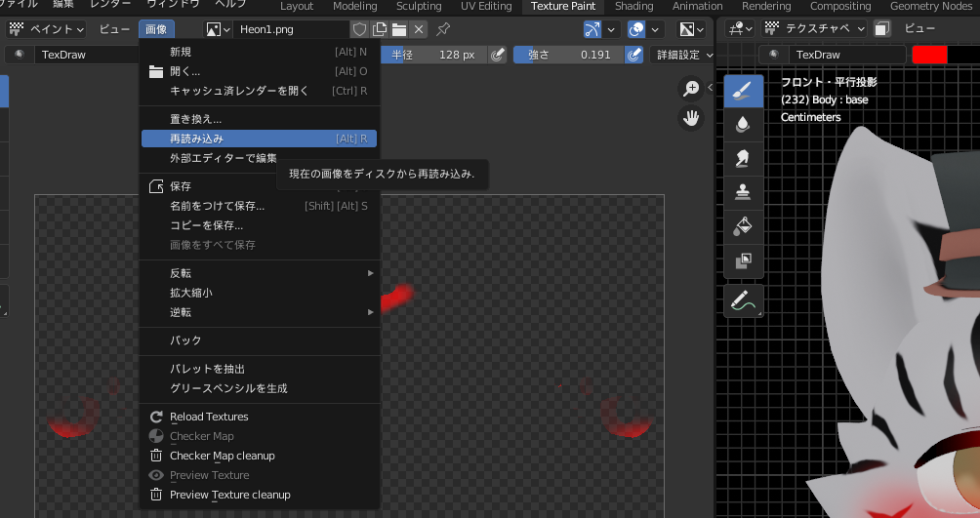Open the 詳細設定 advanced dropdown
This screenshot has height=518, width=980.
coord(683,55)
